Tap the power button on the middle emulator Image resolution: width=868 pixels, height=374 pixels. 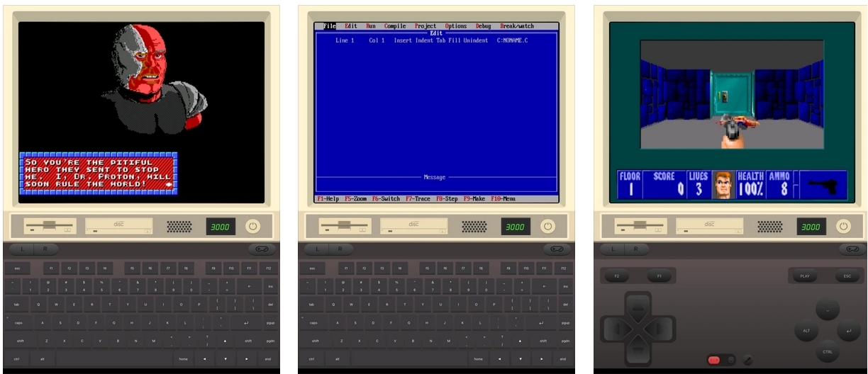coord(547,227)
